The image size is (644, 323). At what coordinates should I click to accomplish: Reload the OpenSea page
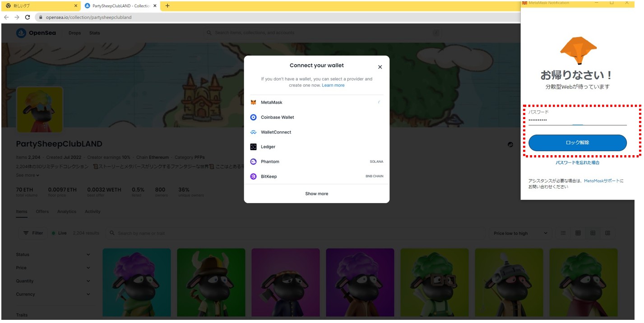tap(28, 17)
